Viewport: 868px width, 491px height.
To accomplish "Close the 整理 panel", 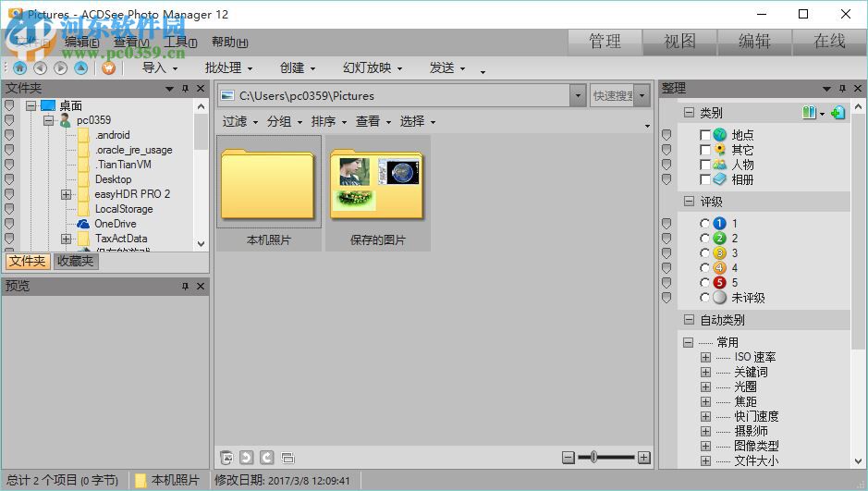I will point(858,89).
